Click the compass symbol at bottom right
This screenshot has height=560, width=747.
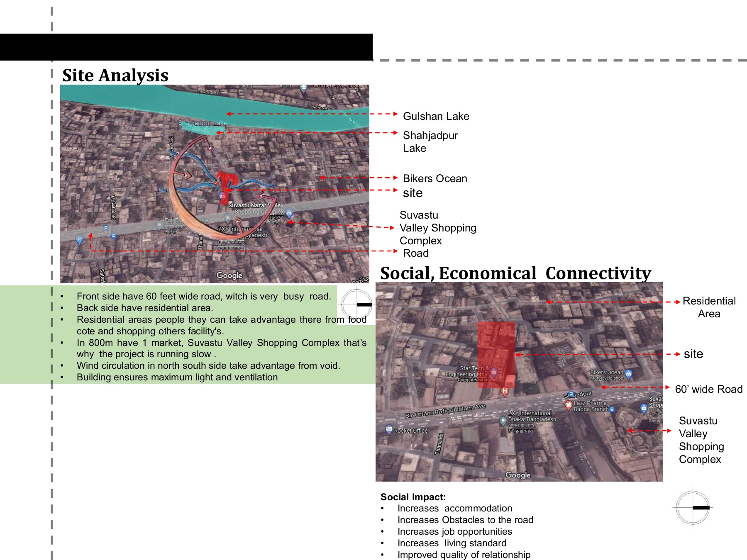(x=693, y=508)
